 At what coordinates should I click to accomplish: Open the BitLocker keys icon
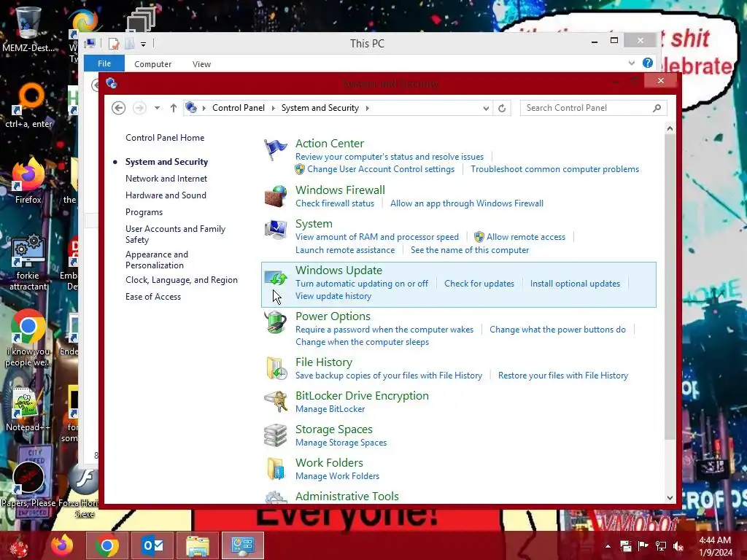pos(275,402)
